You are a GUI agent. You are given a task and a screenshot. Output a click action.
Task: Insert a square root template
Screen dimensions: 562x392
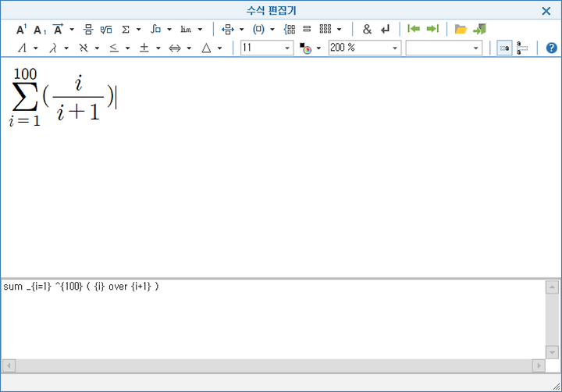pos(106,30)
